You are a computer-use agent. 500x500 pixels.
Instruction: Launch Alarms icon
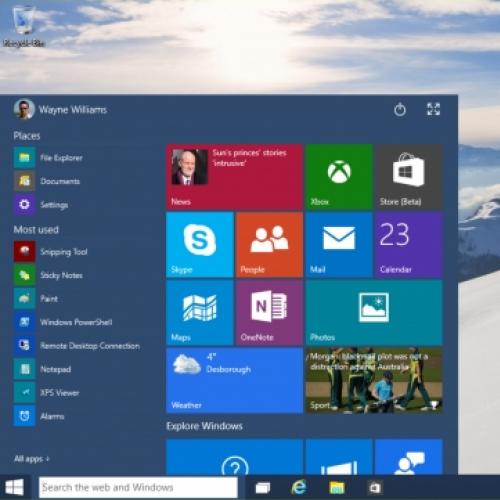point(24,416)
